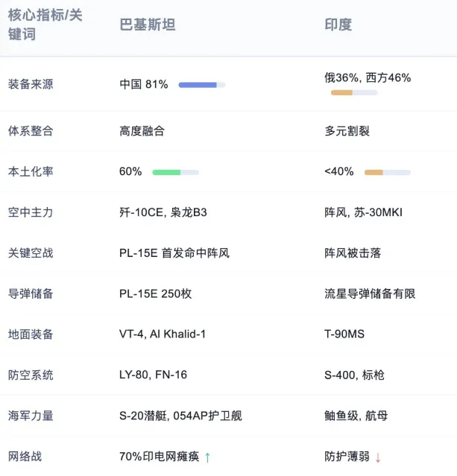Click VT-4, Al Khalid-1 text
The image size is (457, 476).
[163, 334]
